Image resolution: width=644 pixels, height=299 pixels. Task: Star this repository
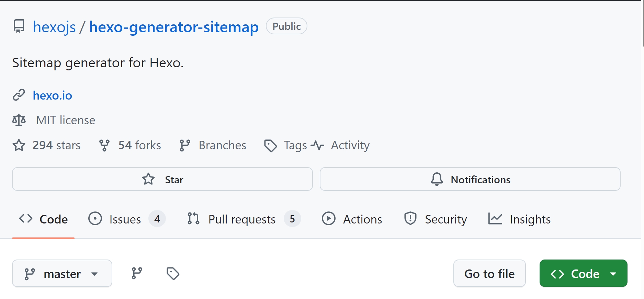pyautogui.click(x=162, y=179)
